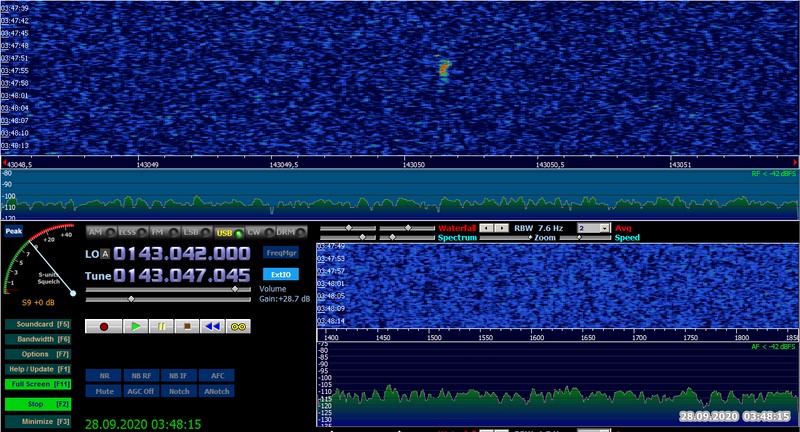Switch demodulation mode to AM
800x432 pixels.
coord(97,232)
